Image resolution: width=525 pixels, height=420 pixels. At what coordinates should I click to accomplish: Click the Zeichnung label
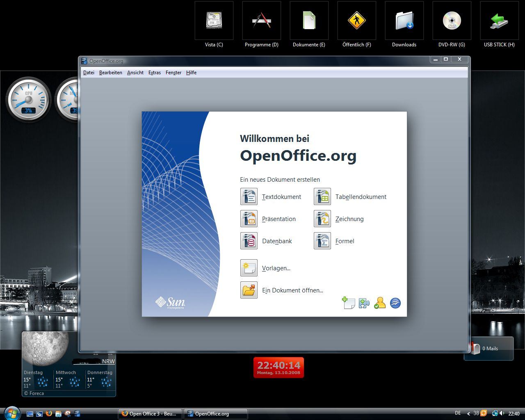pyautogui.click(x=349, y=219)
